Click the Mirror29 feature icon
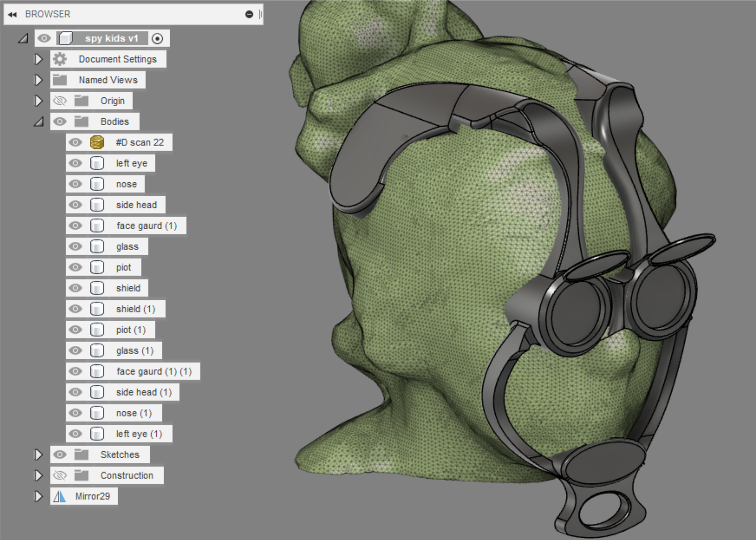The height and width of the screenshot is (540, 756). 59,496
